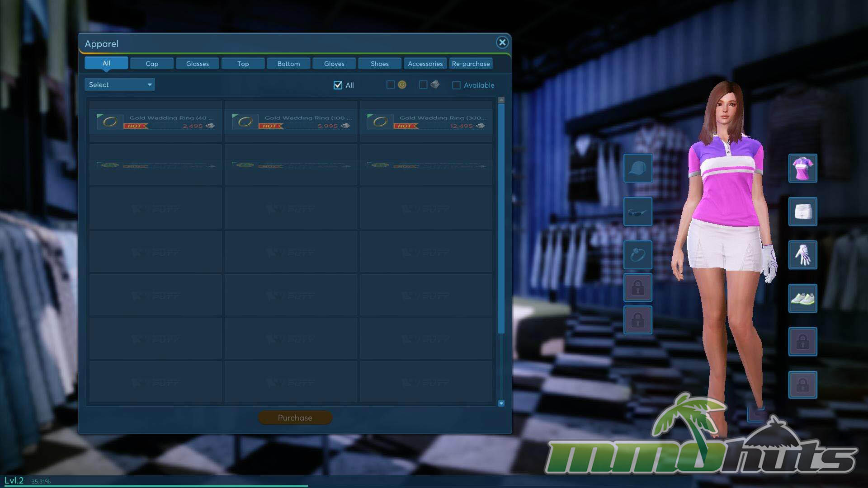Screen dimensions: 868x488
Task: Open the Select sorting dropdown
Action: pyautogui.click(x=119, y=84)
